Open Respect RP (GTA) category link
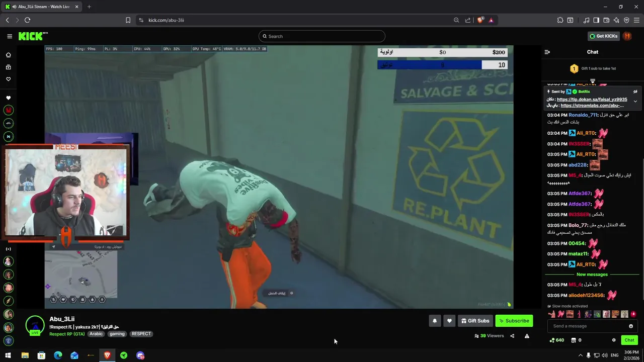Screen dimensions: 644x362 (67, 334)
